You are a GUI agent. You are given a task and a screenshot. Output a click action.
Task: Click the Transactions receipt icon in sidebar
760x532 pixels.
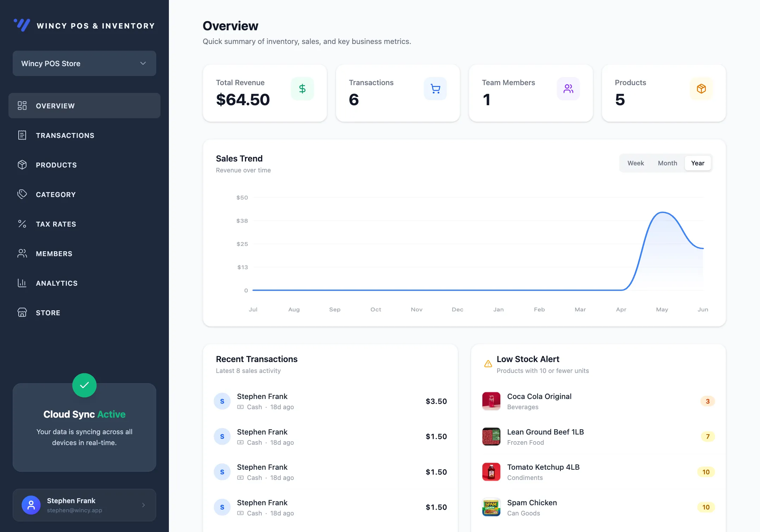point(22,135)
